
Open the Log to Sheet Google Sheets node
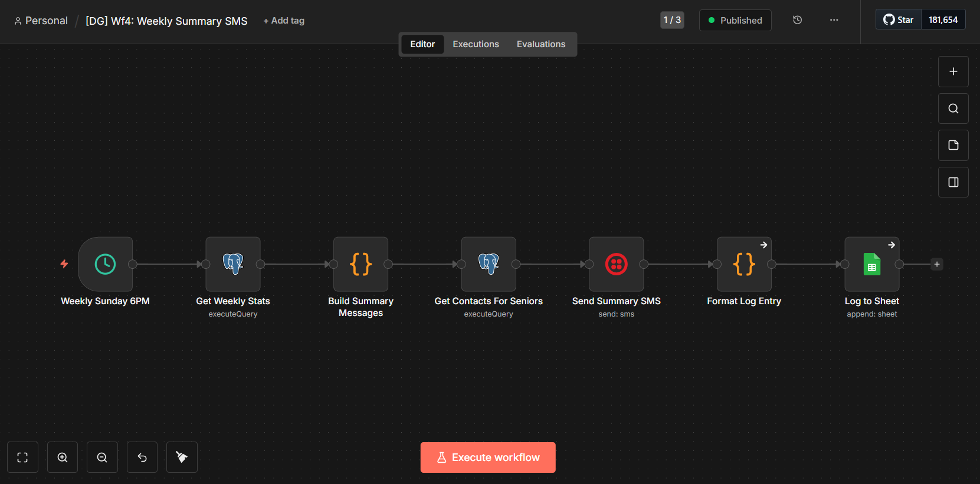click(871, 264)
